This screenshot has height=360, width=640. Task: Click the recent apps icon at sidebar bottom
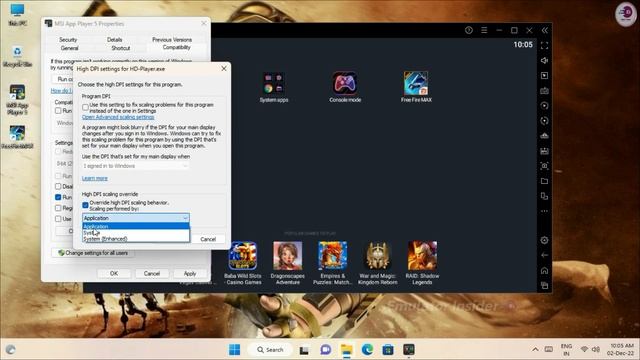(544, 285)
